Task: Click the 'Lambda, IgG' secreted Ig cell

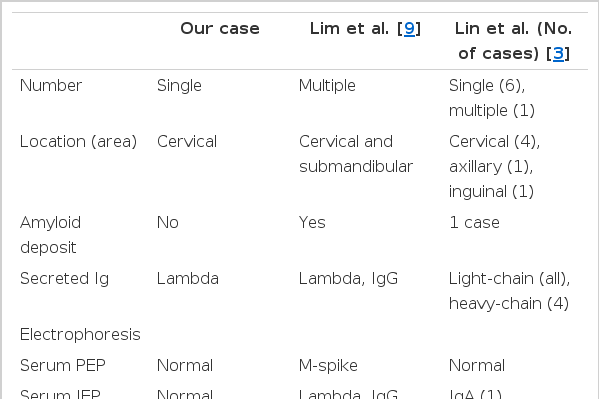Action: [x=348, y=279]
